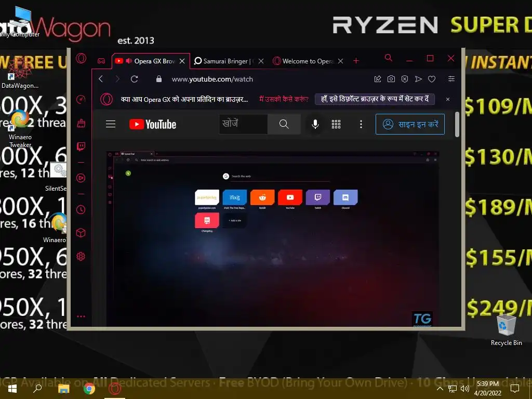Open the Player icon in sidebar
The width and height of the screenshot is (532, 399).
[81, 178]
